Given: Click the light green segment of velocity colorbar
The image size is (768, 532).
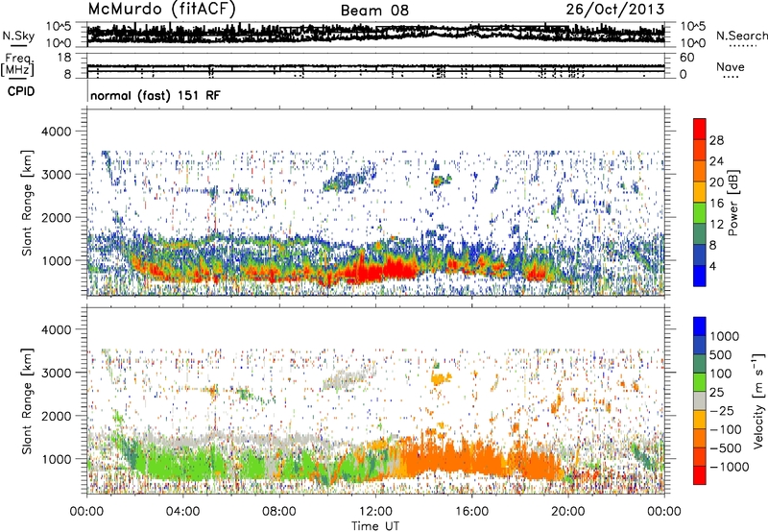Looking at the screenshot, I should (x=700, y=382).
